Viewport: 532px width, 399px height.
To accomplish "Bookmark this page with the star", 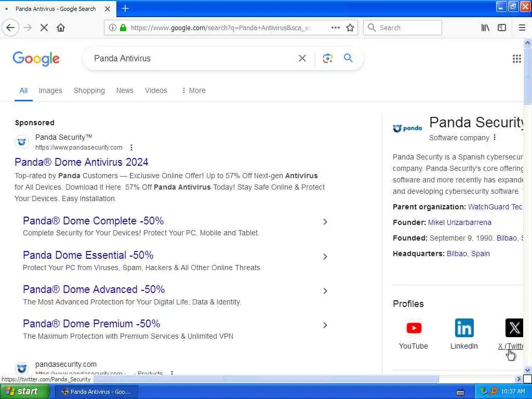I will pos(350,28).
